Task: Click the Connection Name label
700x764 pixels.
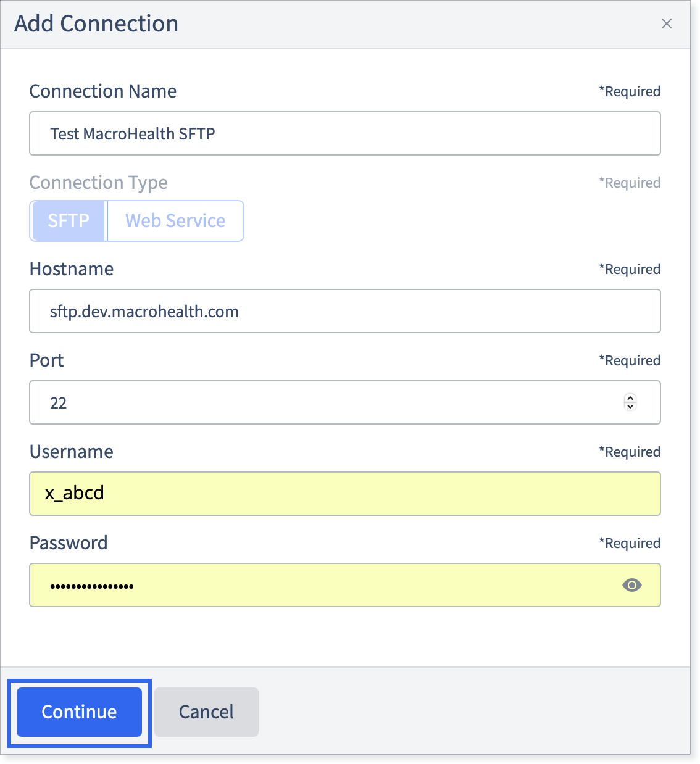Action: (103, 91)
